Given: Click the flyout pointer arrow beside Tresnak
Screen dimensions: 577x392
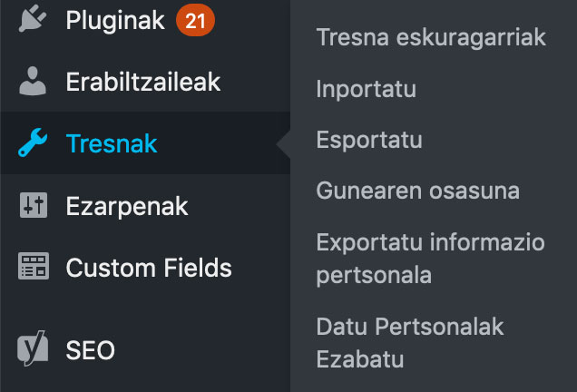Looking at the screenshot, I should (x=283, y=144).
